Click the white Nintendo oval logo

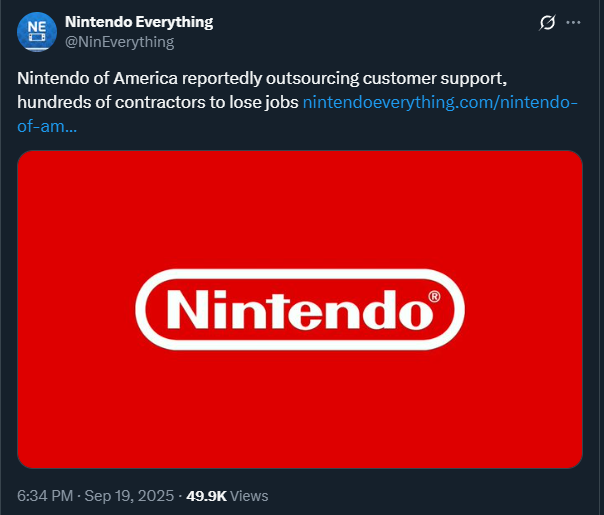coord(300,310)
